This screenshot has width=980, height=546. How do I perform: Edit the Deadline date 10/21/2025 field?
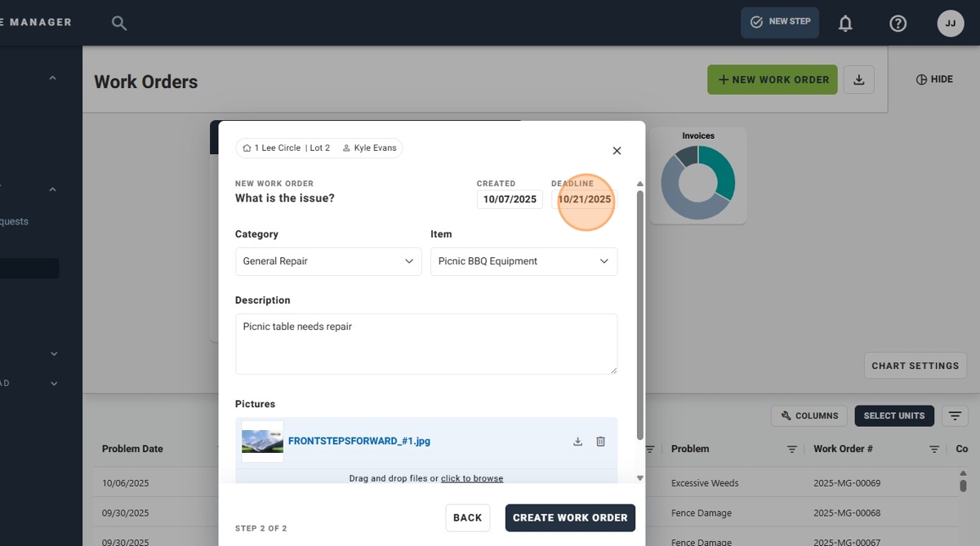click(584, 199)
